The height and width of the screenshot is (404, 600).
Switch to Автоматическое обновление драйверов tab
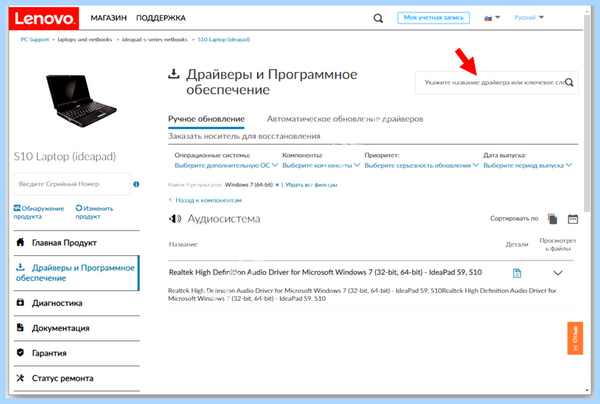[x=345, y=119]
